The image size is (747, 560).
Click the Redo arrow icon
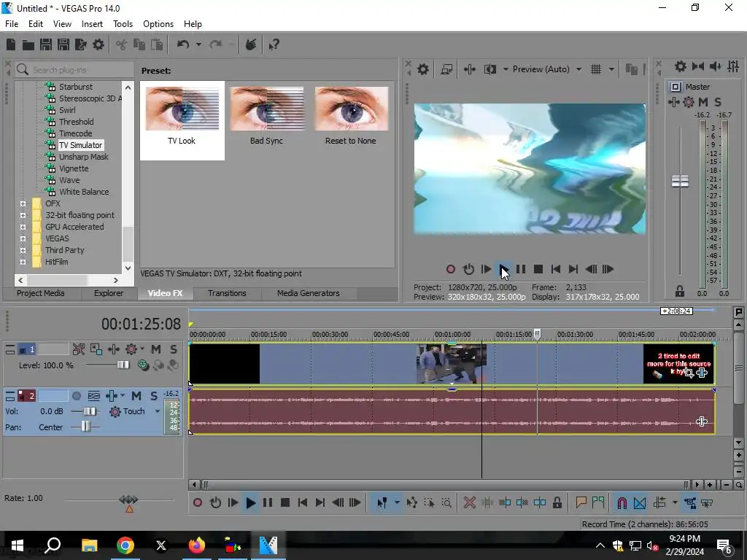(x=216, y=44)
